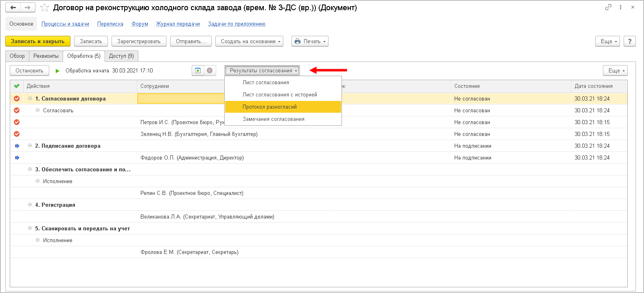Go back using the left arrow button
Screen dimensions: 644x293
point(13,8)
